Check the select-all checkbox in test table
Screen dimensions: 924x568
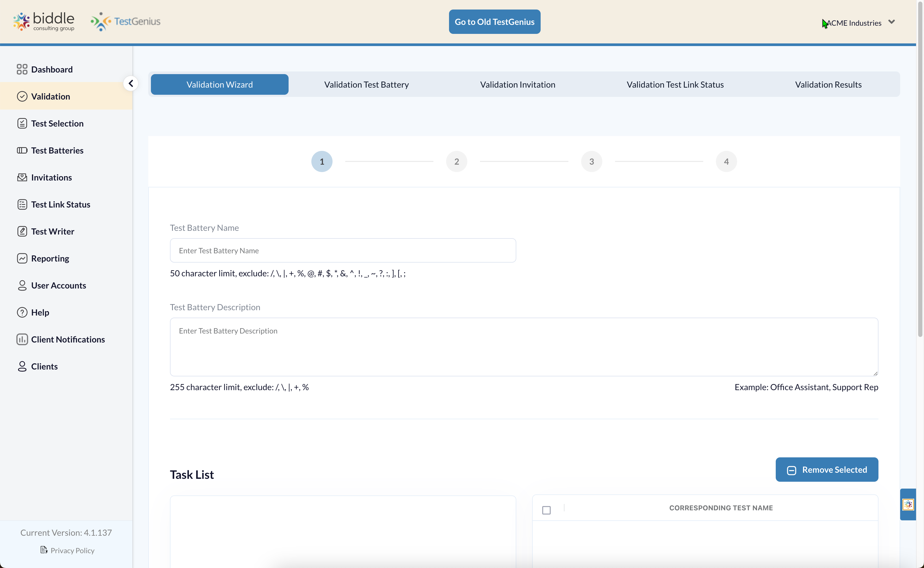click(546, 510)
